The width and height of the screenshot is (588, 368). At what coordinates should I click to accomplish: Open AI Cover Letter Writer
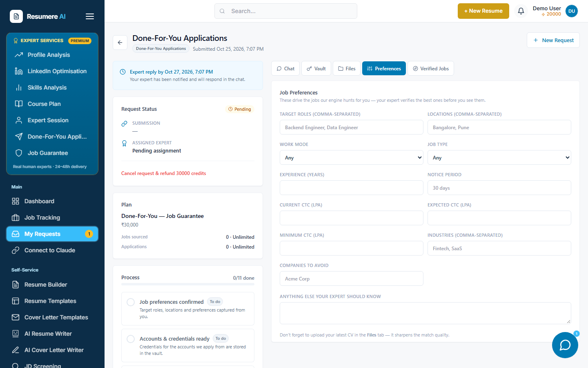point(52,350)
